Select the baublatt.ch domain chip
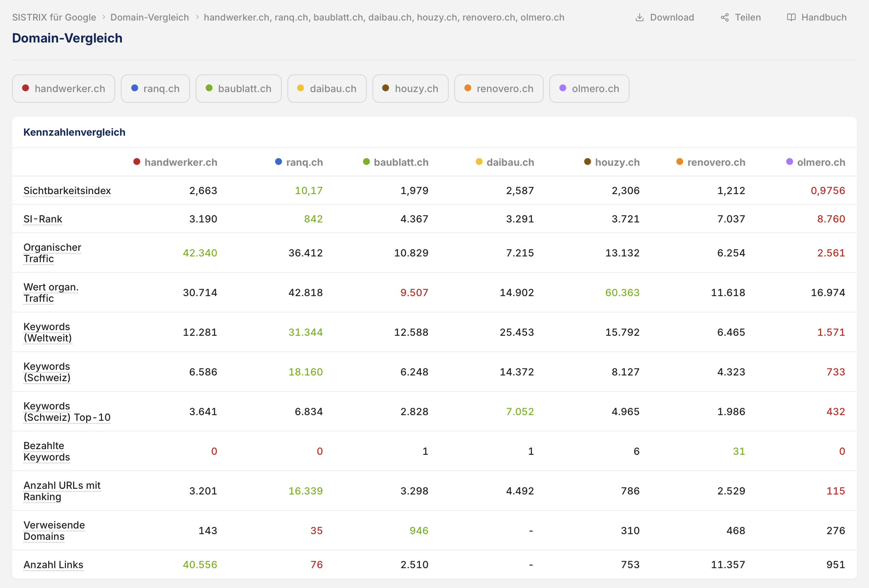Viewport: 869px width, 588px height. [x=239, y=89]
